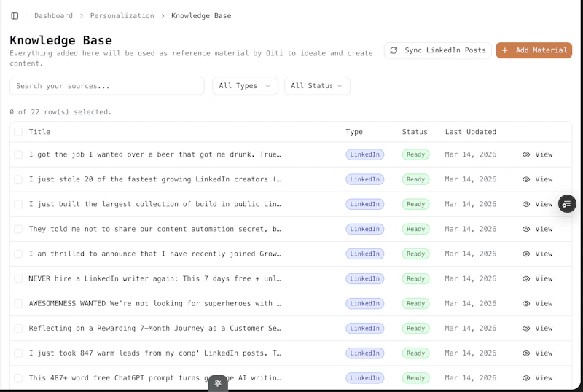Image resolution: width=583 pixels, height=392 pixels.
Task: Open title 'I just built the largest collection'
Action: [x=155, y=204]
